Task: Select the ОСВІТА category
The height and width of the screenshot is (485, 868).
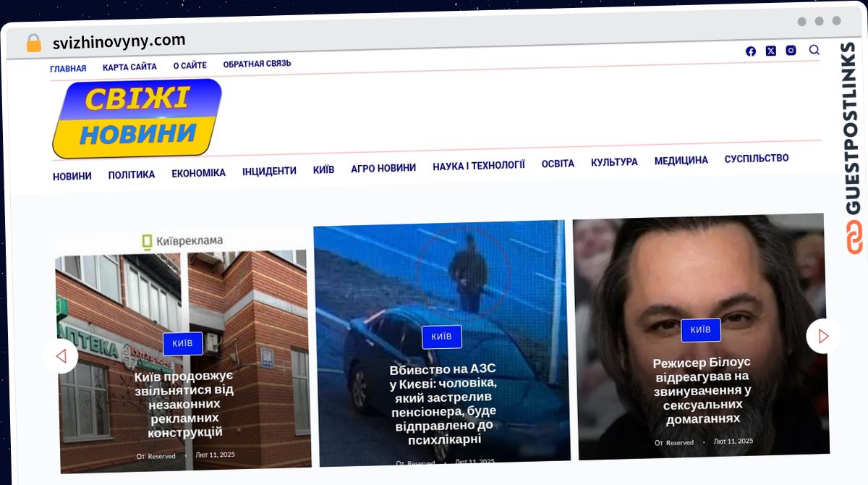Action: pyautogui.click(x=558, y=164)
